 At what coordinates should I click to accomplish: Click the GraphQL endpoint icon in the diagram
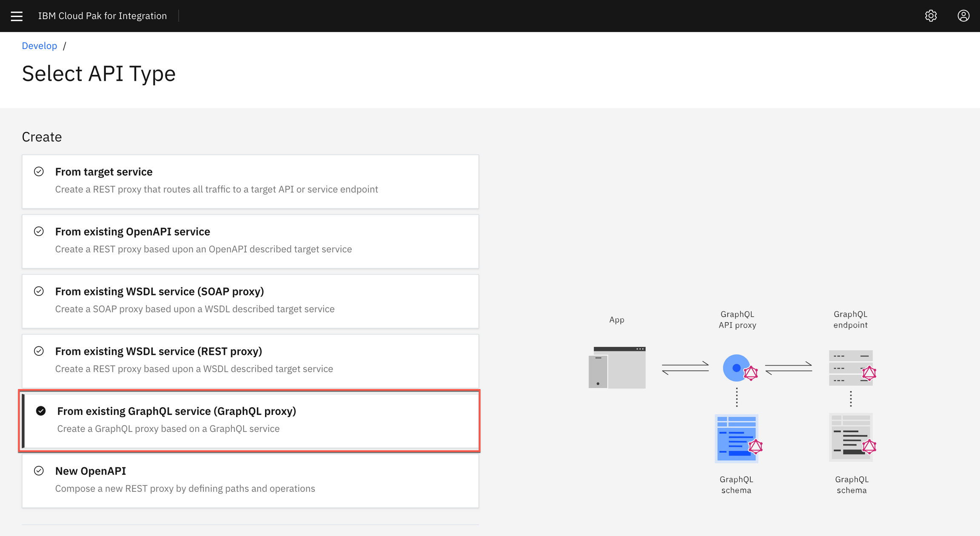coord(851,367)
